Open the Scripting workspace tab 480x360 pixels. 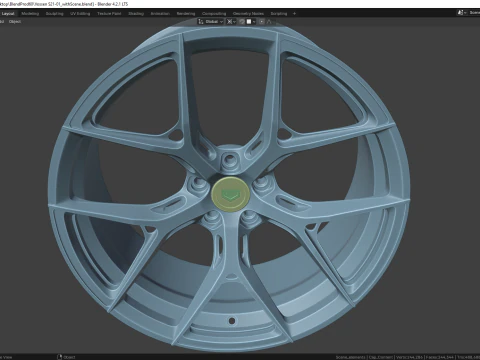point(279,14)
